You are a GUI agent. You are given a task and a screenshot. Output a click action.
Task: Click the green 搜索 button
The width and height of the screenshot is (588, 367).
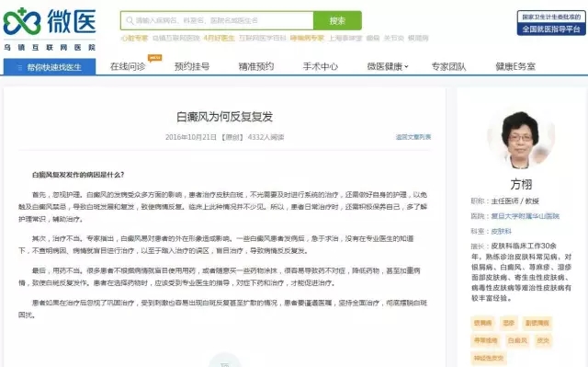[x=337, y=20]
